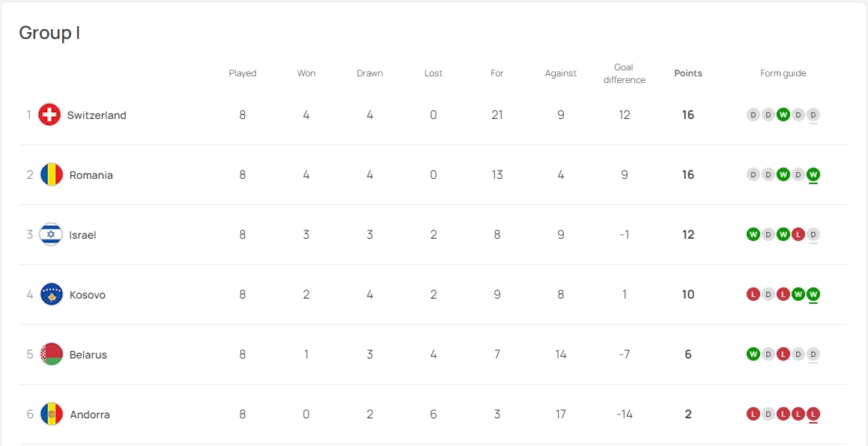Open the Switzerland team link

click(97, 115)
